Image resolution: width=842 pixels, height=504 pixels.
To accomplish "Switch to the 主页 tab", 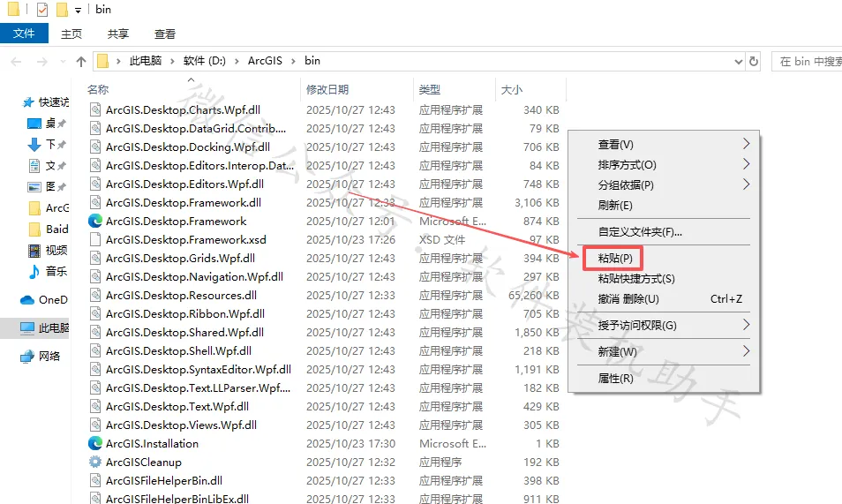I will (71, 34).
